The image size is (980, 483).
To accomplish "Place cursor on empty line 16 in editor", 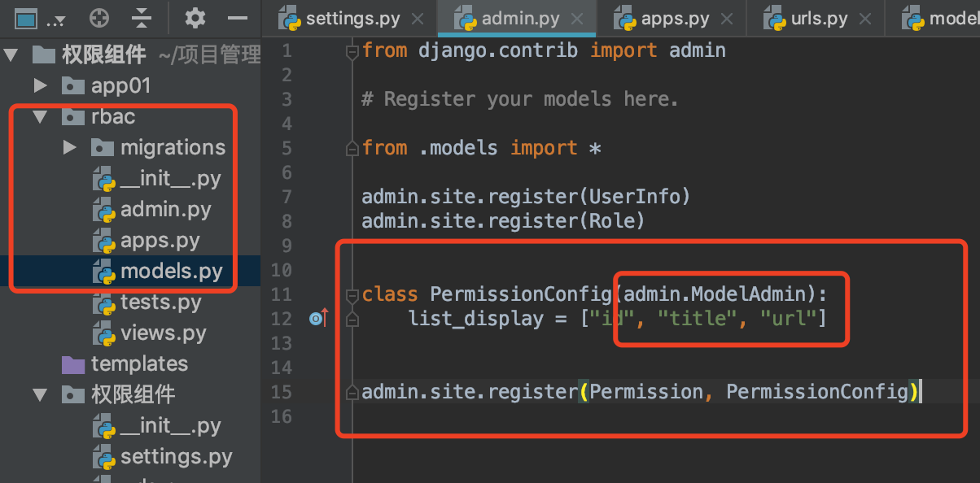I will pyautogui.click(x=570, y=416).
